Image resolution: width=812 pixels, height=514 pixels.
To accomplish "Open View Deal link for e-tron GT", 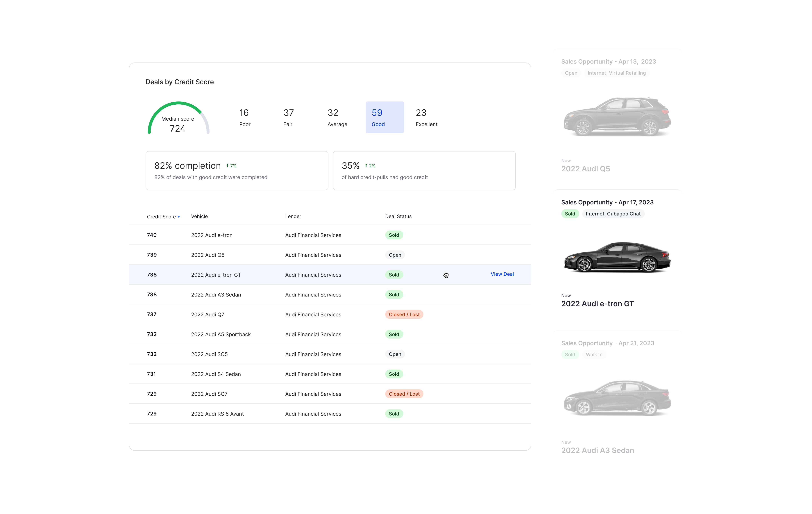I will [x=502, y=274].
